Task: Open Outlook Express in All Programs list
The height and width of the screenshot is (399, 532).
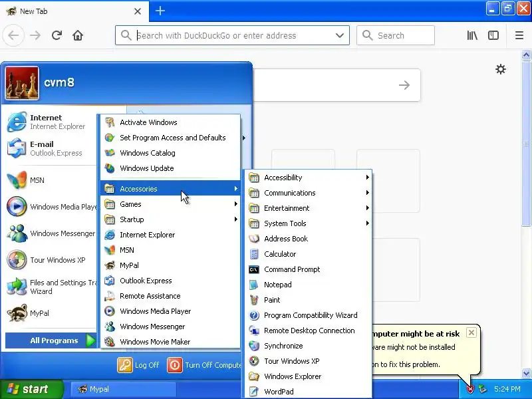Action: [170, 280]
